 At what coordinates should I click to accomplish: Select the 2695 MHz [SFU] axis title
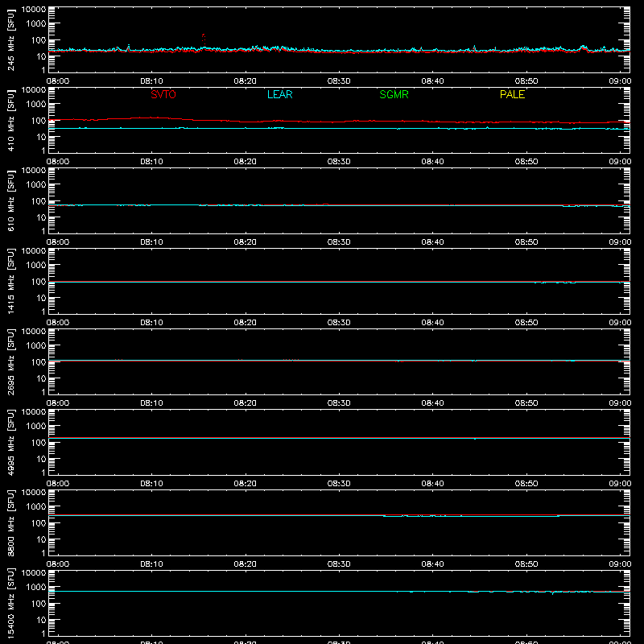click(x=10, y=361)
